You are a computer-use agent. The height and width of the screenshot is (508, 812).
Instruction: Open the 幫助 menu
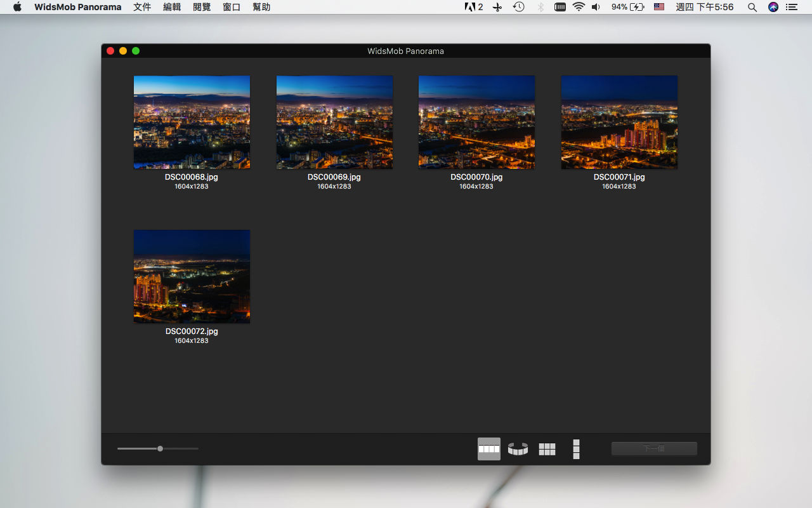click(261, 7)
